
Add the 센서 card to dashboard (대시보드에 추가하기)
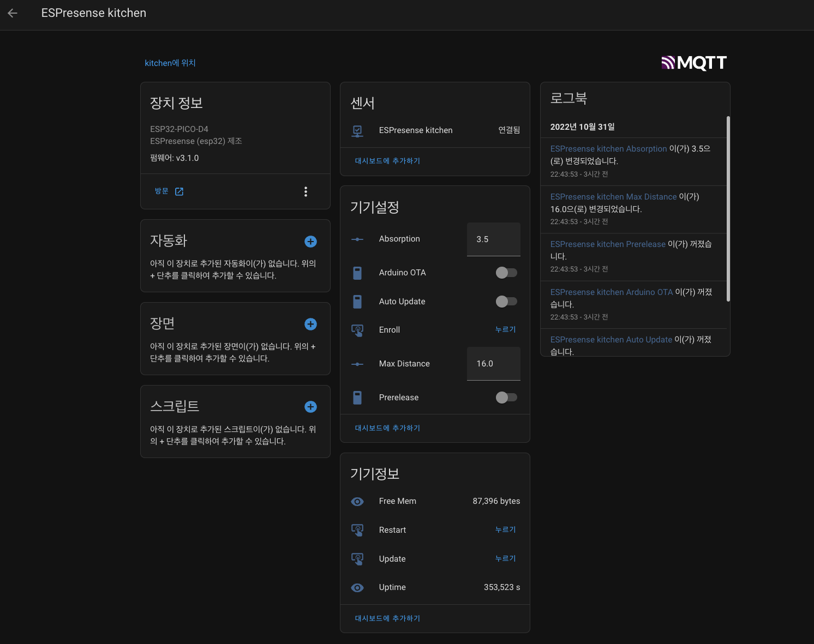coord(387,161)
